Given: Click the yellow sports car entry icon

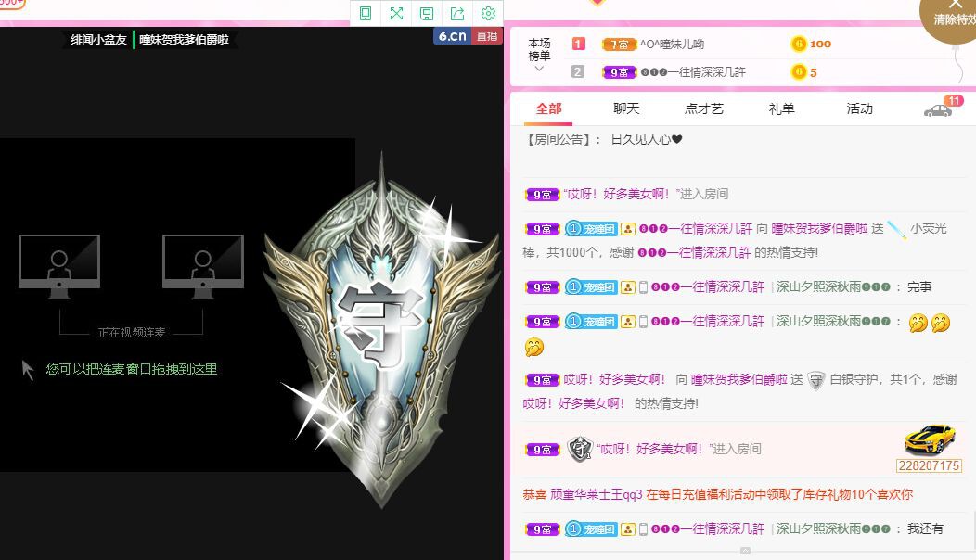Looking at the screenshot, I should 930,439.
